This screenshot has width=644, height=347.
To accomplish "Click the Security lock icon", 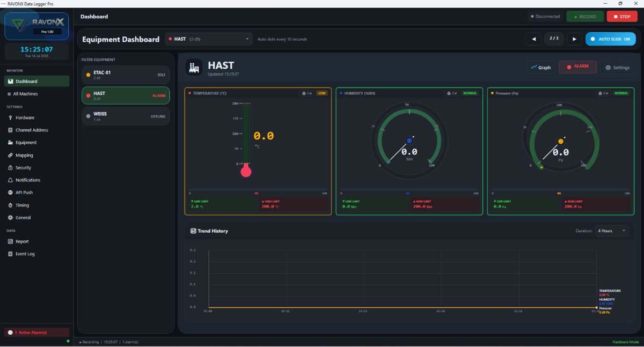I will pyautogui.click(x=10, y=167).
